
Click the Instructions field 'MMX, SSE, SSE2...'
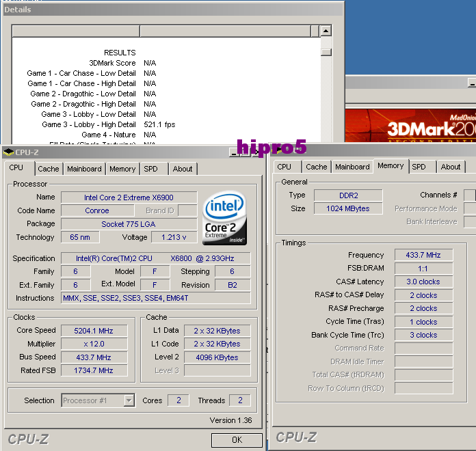[x=155, y=298]
